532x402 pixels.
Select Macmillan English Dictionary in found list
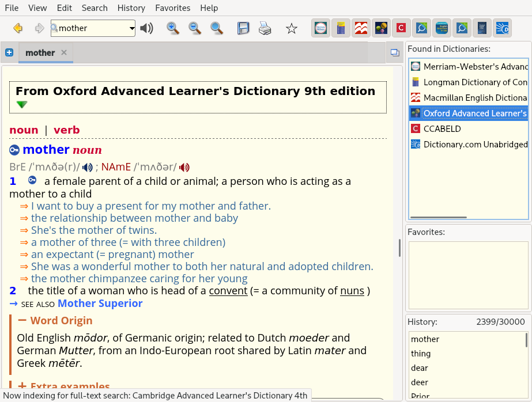coord(469,97)
